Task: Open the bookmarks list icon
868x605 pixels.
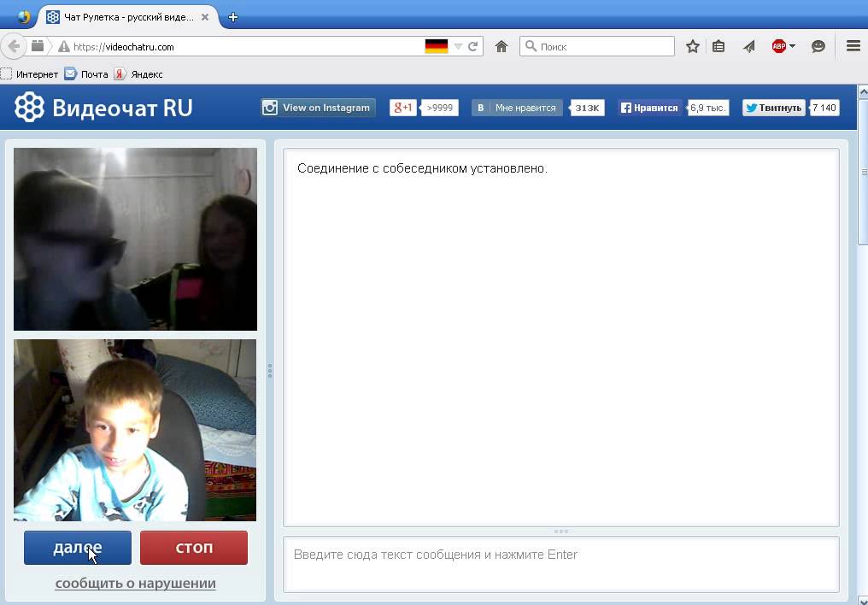Action: tap(718, 47)
